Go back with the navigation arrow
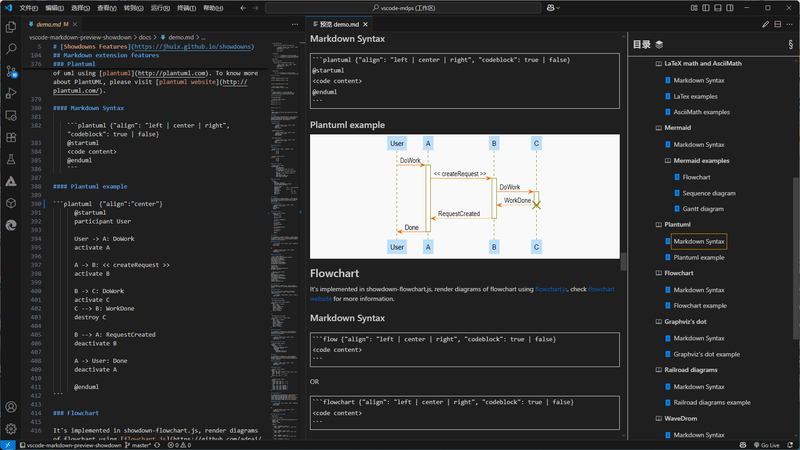800x450 pixels. [x=243, y=8]
